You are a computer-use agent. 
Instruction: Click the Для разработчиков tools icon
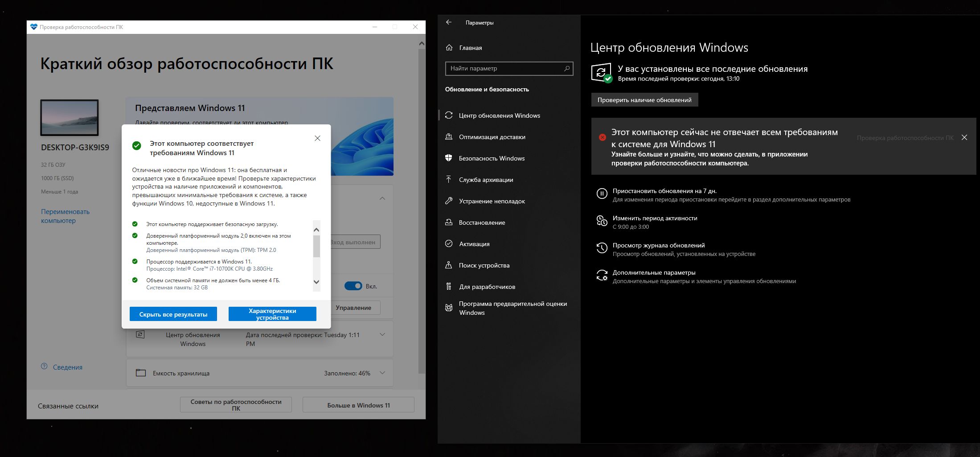click(x=449, y=287)
